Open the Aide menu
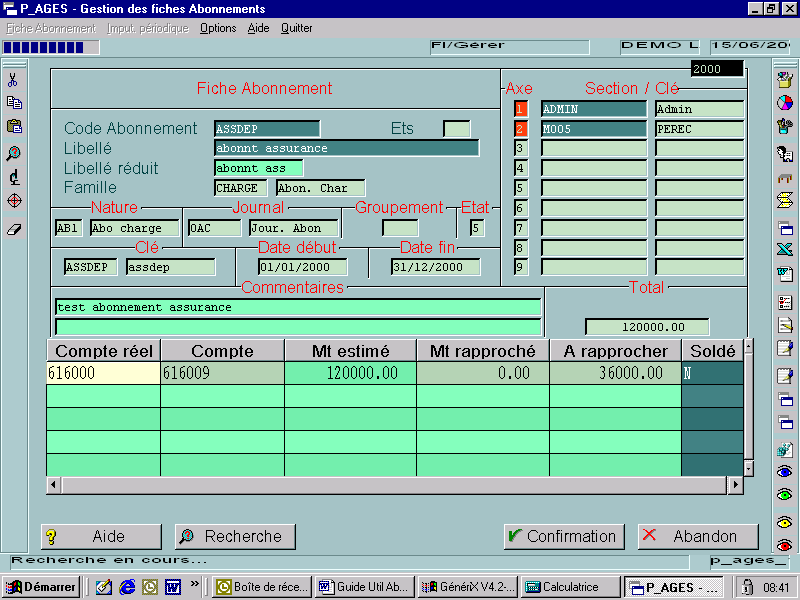The height and width of the screenshot is (600, 800). [258, 28]
